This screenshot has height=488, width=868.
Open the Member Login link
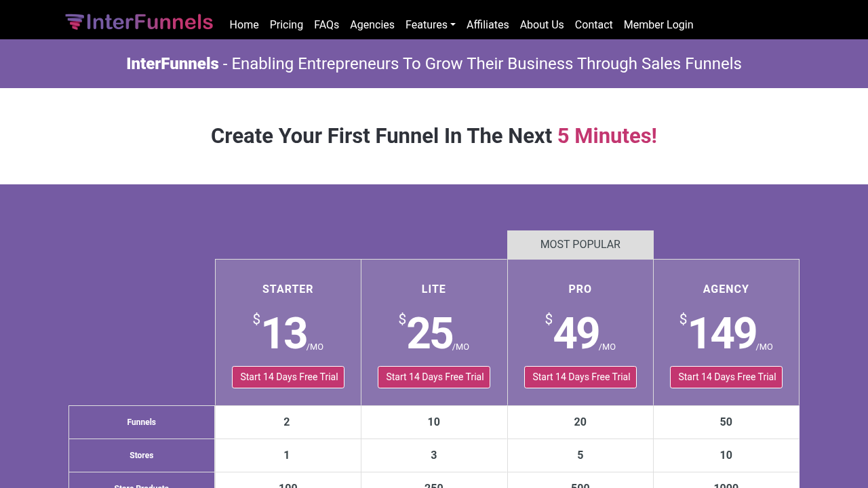coord(658,24)
